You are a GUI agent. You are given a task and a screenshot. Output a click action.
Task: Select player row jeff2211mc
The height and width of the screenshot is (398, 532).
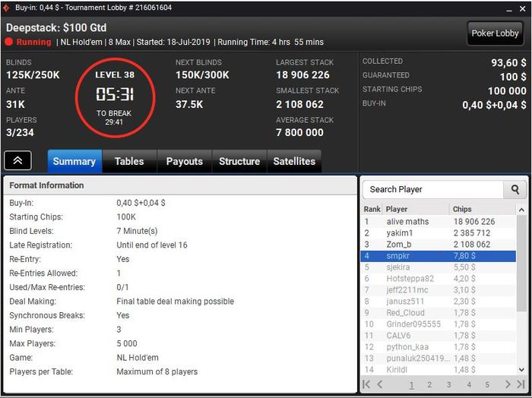point(439,290)
